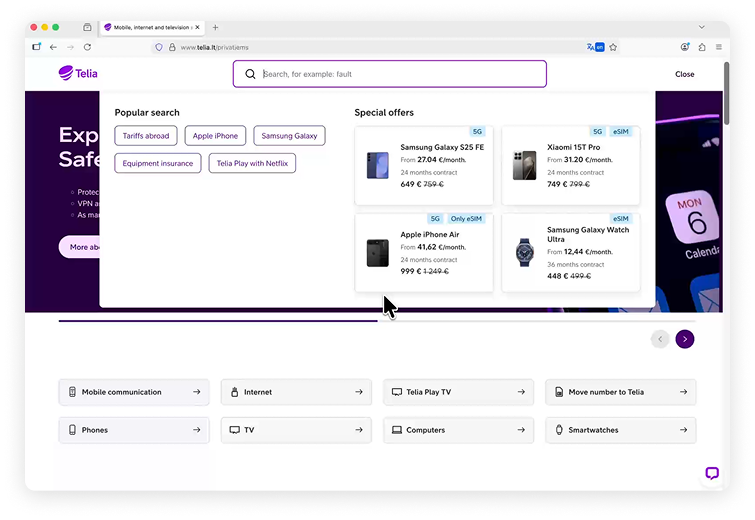755x520 pixels.
Task: Click the Move number to Telia arrow
Action: point(683,392)
